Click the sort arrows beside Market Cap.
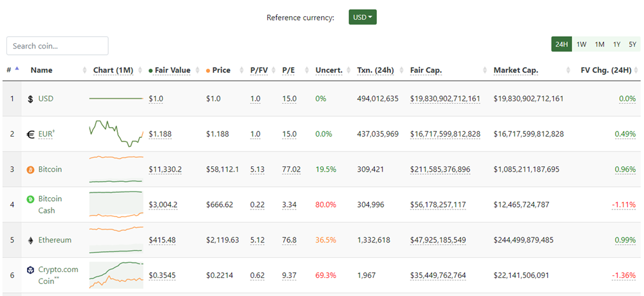 (x=569, y=70)
